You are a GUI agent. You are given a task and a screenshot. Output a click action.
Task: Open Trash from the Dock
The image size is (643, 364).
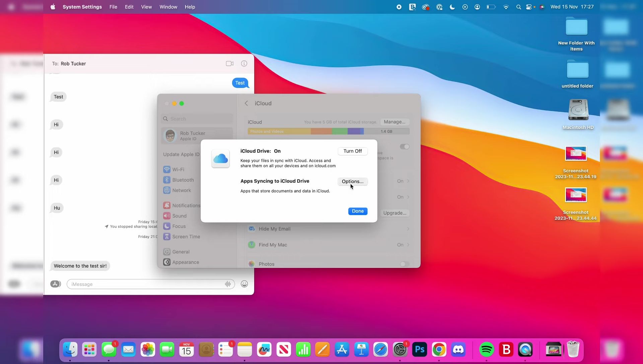pyautogui.click(x=573, y=350)
